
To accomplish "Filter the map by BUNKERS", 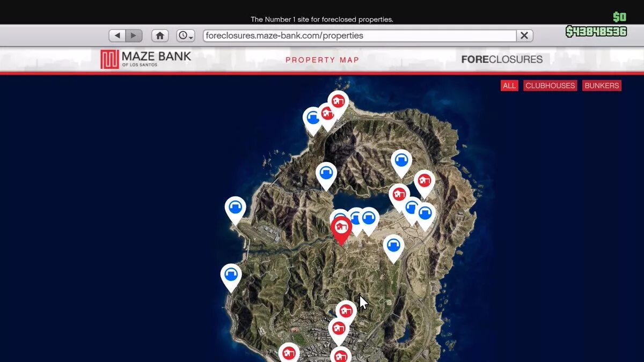I will 602,85.
